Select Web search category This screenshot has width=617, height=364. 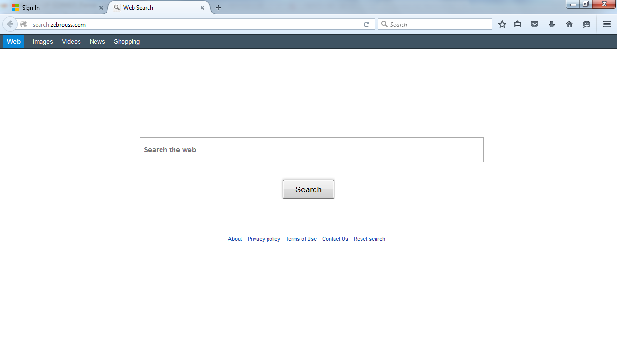click(13, 41)
